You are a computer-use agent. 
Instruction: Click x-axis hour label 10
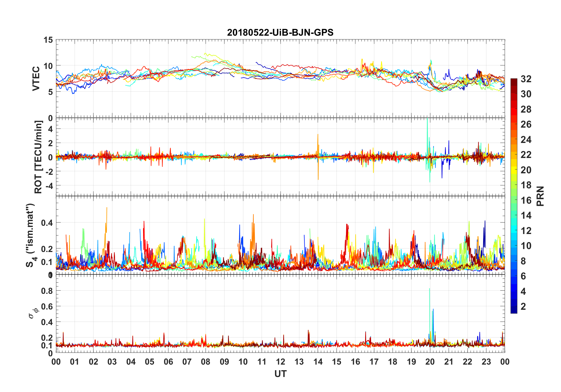(x=243, y=362)
